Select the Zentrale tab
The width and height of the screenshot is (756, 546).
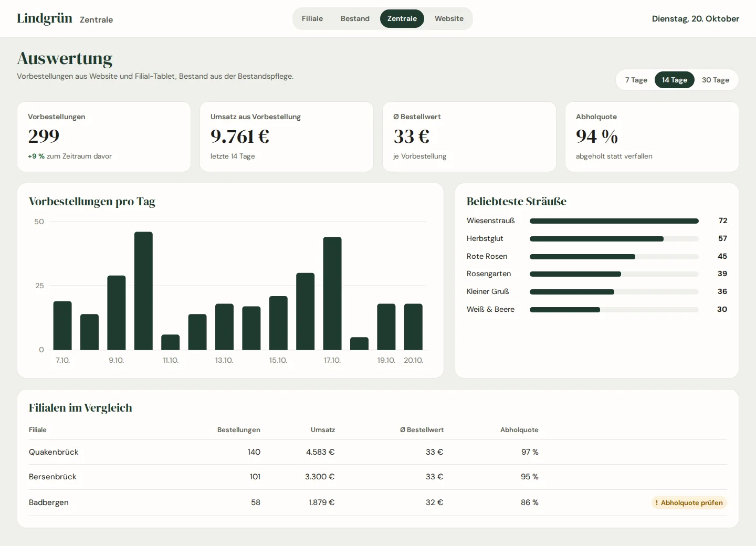pos(402,18)
